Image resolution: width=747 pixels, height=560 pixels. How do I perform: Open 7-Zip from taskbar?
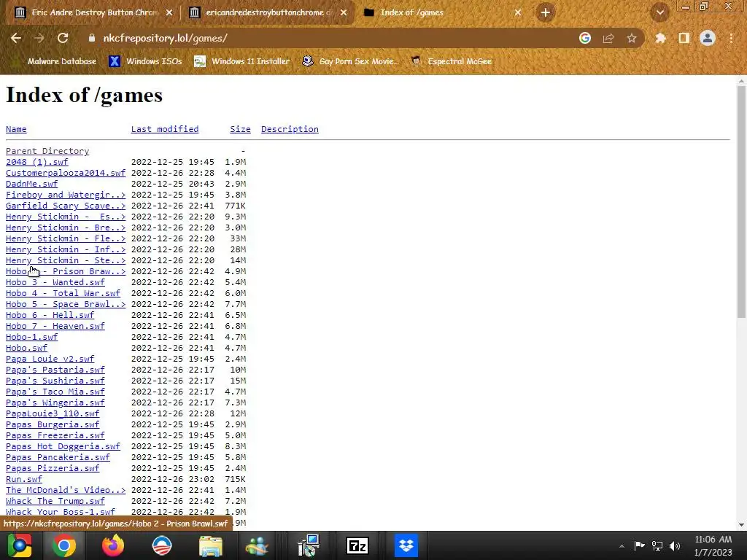tap(357, 545)
